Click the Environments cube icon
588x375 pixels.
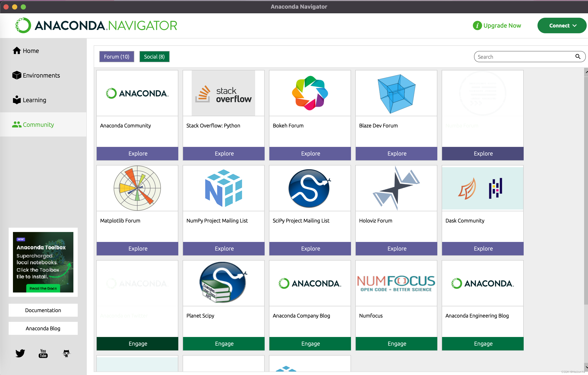pos(17,75)
